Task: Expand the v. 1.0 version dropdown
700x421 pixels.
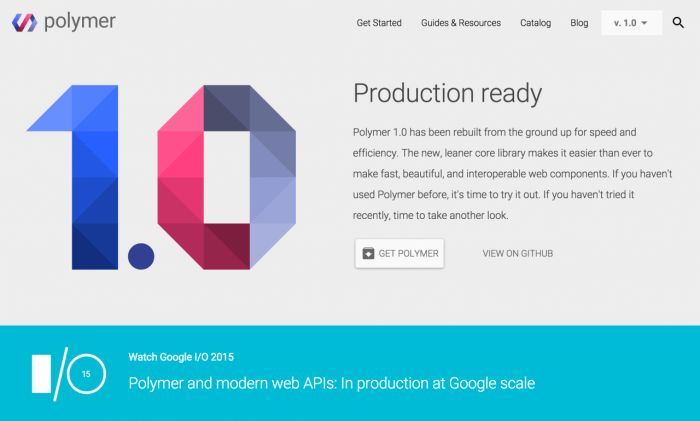Action: 631,23
